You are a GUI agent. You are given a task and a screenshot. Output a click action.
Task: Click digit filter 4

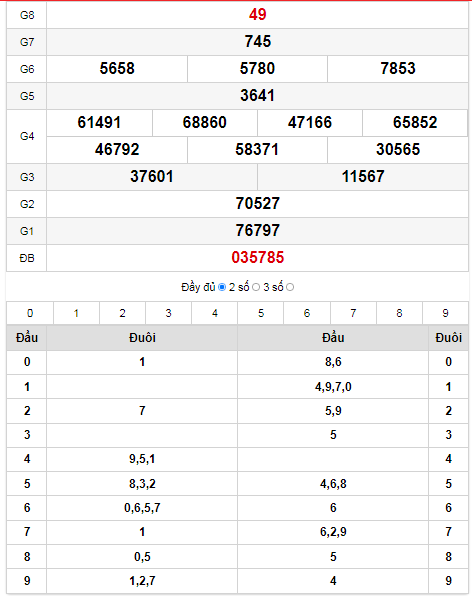[x=215, y=313]
